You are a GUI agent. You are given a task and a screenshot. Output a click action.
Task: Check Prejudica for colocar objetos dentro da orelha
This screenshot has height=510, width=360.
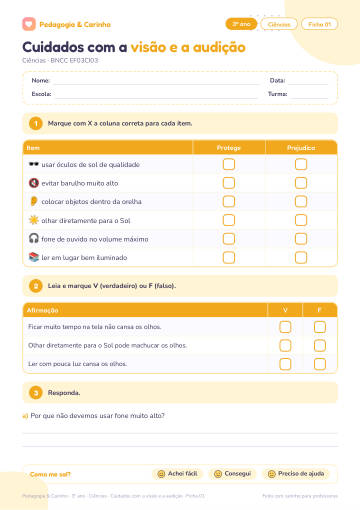(301, 201)
